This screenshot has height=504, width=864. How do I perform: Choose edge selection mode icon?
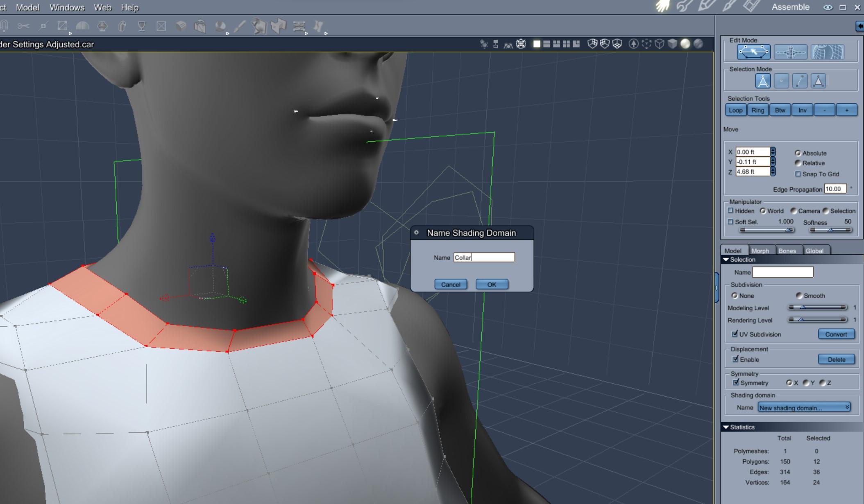800,81
